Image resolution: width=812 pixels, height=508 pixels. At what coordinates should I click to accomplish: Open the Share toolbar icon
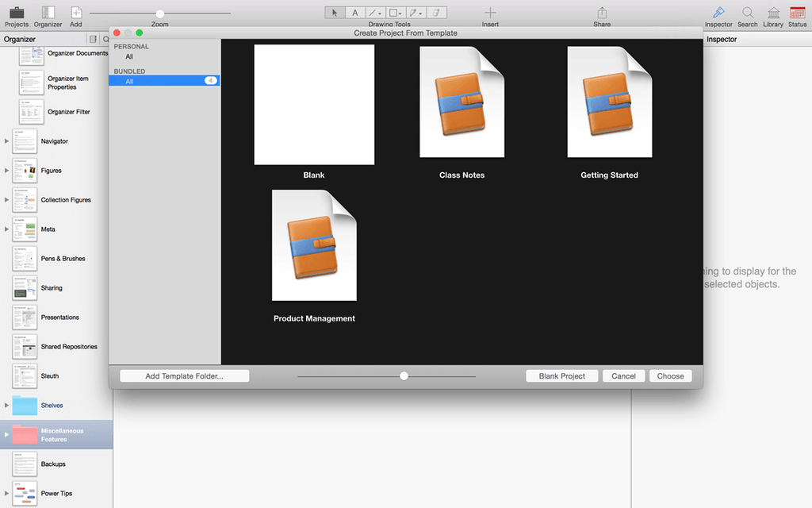[602, 13]
